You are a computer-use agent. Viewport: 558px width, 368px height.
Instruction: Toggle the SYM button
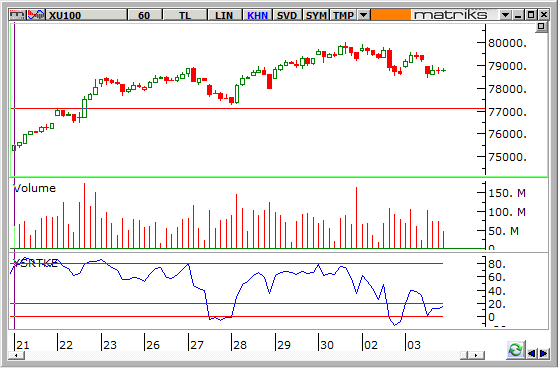click(x=316, y=15)
